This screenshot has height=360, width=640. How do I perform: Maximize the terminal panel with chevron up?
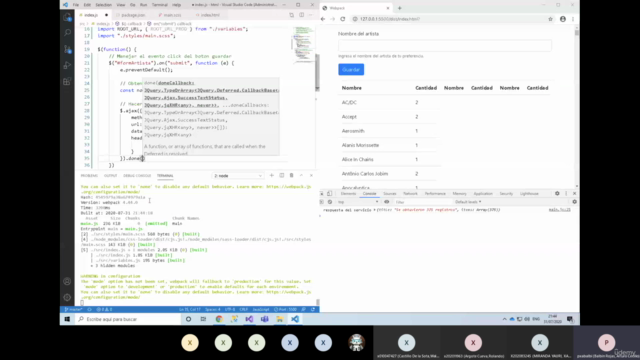(x=301, y=176)
